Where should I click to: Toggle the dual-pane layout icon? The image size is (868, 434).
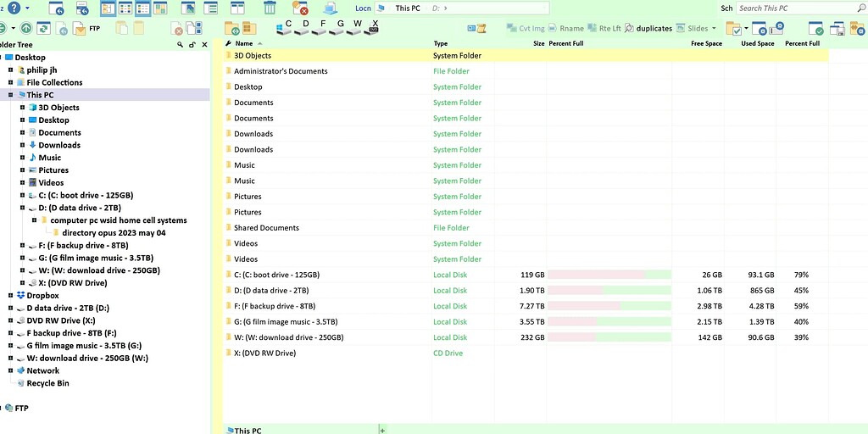click(237, 8)
